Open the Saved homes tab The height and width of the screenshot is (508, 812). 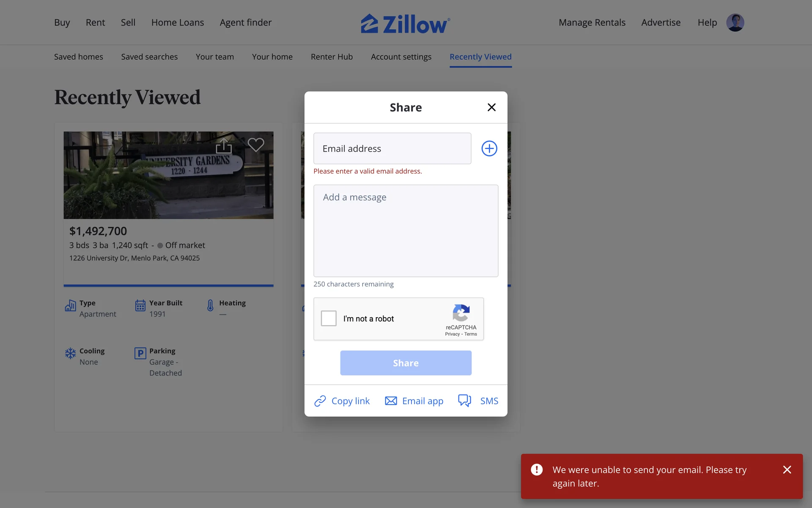79,57
